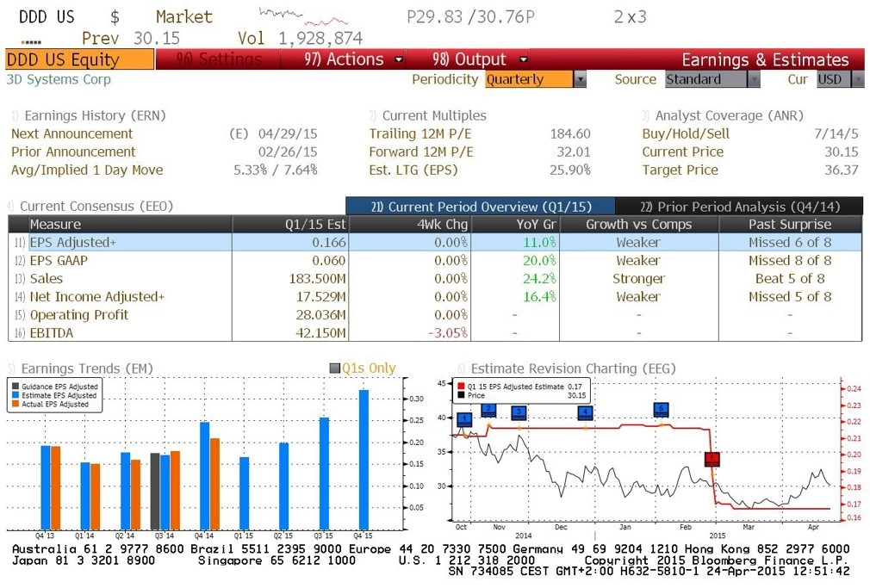Click the Vol 1,928,874 reading
This screenshot has height=588, width=870.
(300, 38)
